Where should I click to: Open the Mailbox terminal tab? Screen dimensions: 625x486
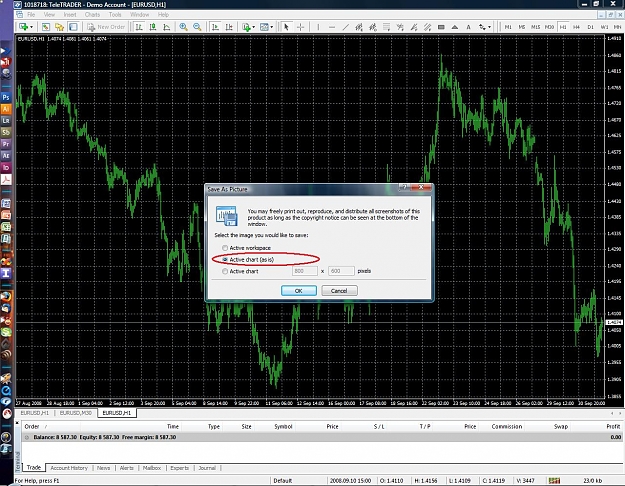pyautogui.click(x=152, y=468)
